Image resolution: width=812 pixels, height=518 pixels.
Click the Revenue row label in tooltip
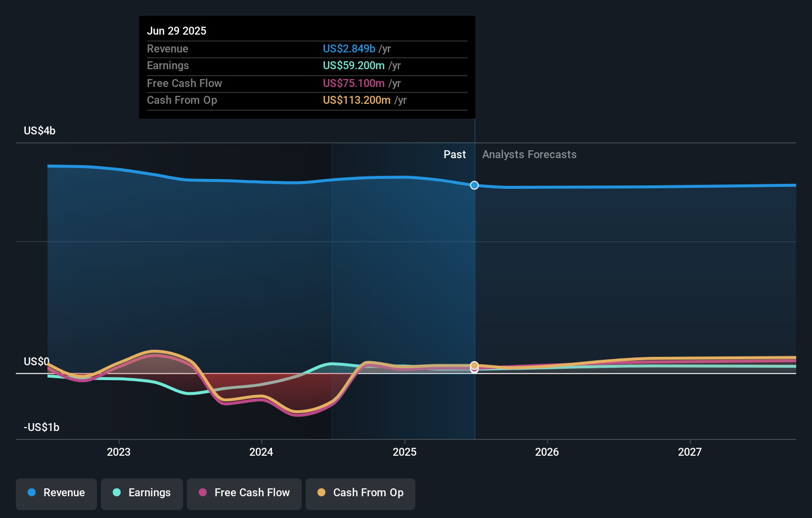click(168, 48)
